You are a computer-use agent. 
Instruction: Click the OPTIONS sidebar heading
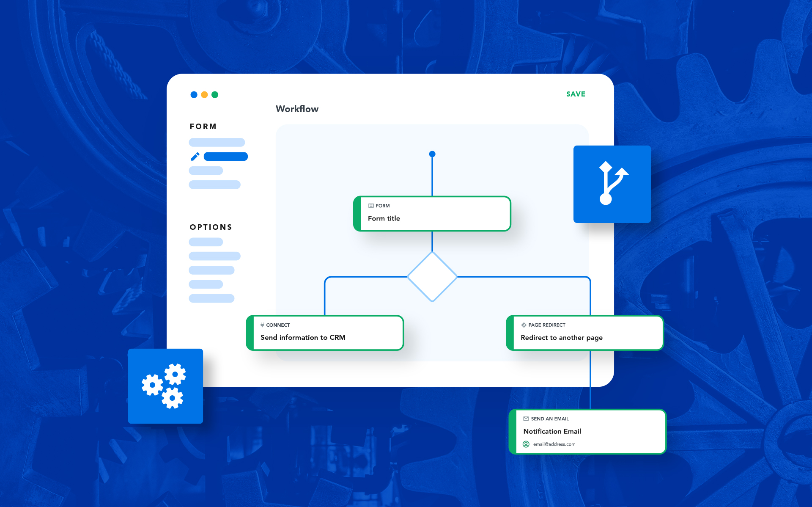click(x=211, y=227)
